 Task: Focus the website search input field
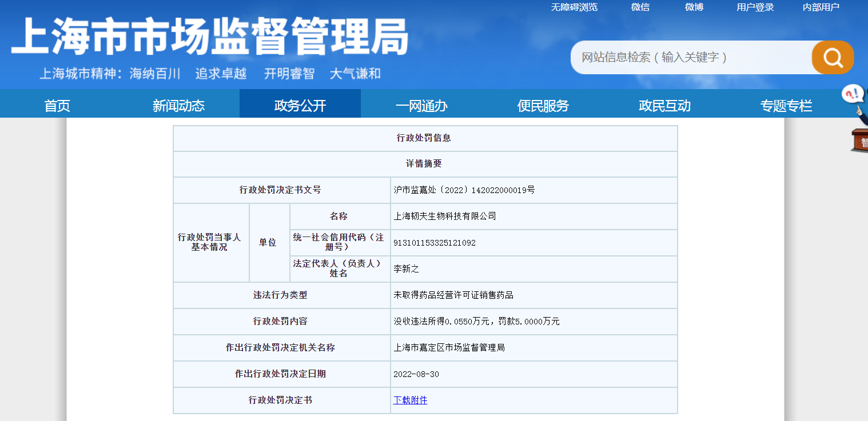[691, 58]
